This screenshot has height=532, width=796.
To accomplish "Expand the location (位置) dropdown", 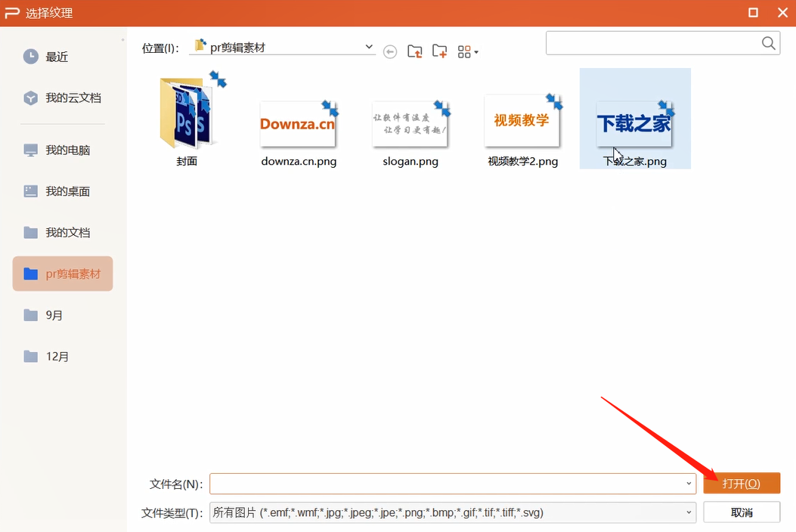I will coord(369,47).
